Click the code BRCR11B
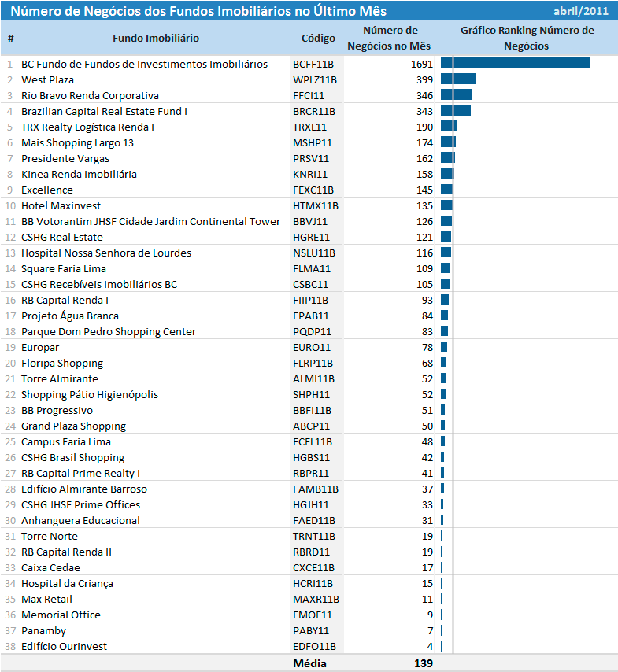The height and width of the screenshot is (672, 618). coord(314,112)
